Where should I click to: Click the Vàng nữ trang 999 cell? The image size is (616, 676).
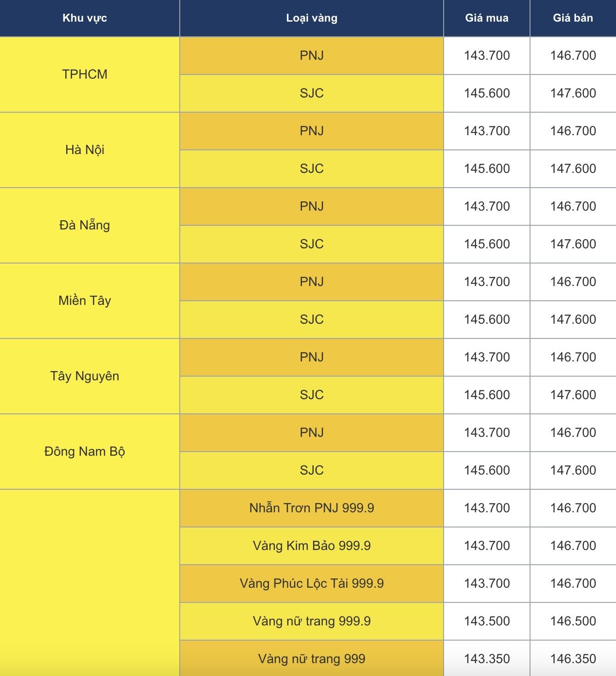point(311,659)
